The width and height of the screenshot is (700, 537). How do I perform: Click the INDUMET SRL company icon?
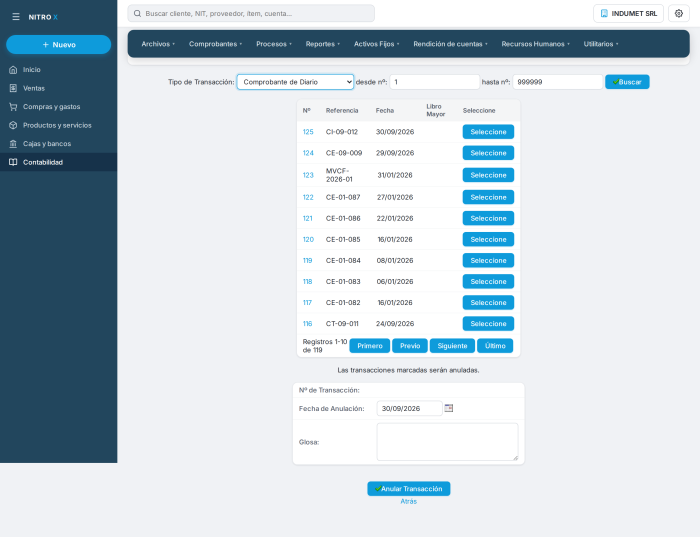pyautogui.click(x=604, y=13)
